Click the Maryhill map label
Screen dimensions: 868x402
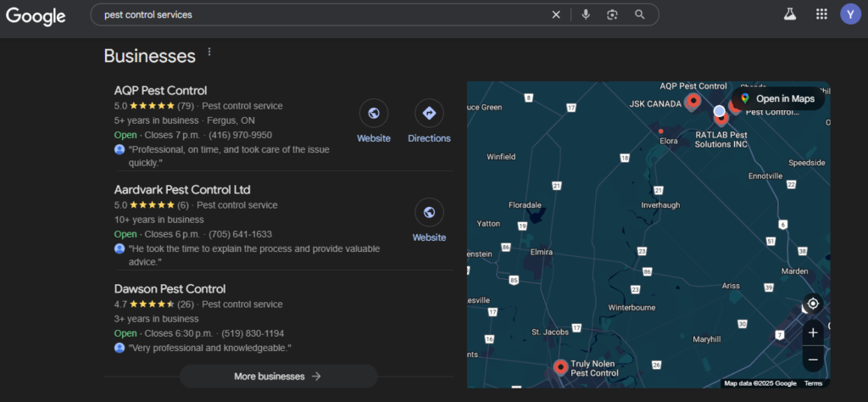pyautogui.click(x=706, y=339)
